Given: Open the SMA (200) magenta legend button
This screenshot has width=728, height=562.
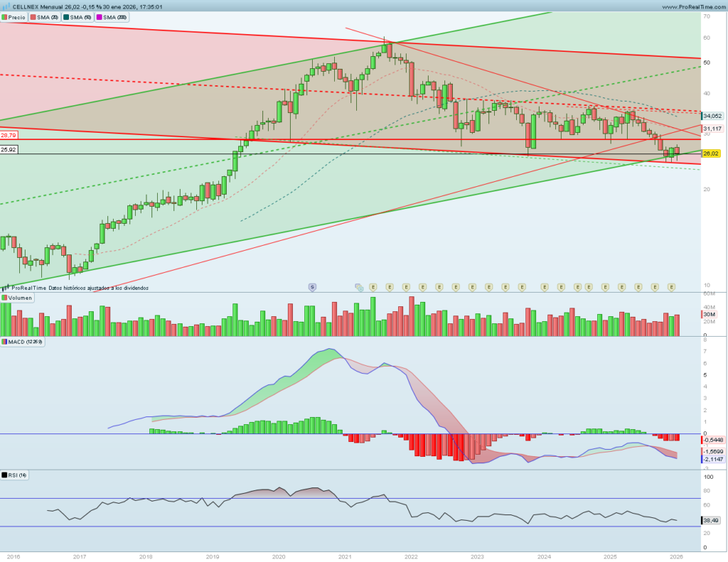Looking at the screenshot, I should [x=112, y=17].
